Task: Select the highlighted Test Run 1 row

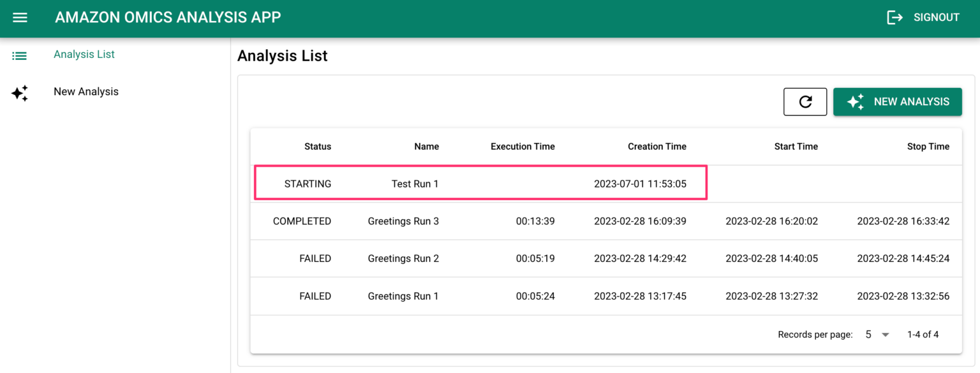Action: pyautogui.click(x=479, y=183)
